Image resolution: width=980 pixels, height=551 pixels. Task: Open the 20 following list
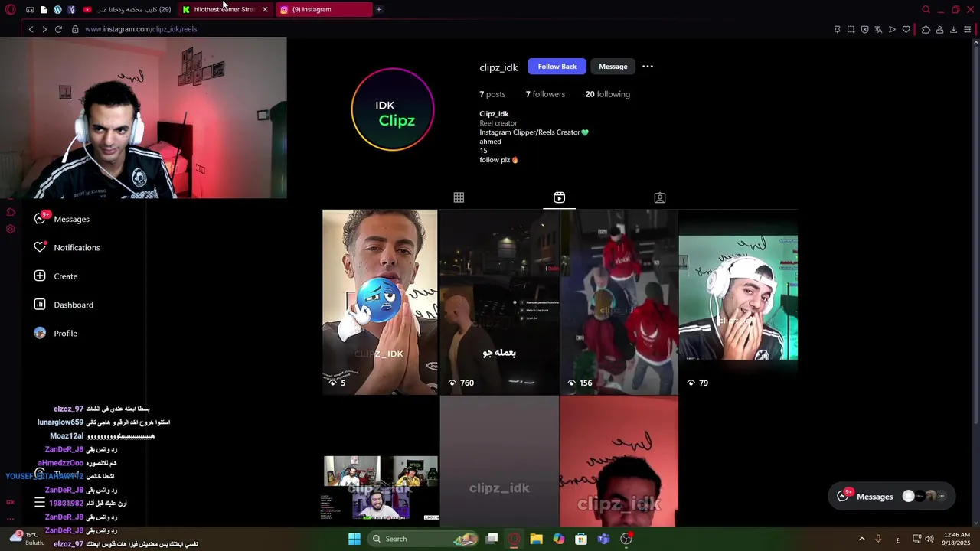608,94
